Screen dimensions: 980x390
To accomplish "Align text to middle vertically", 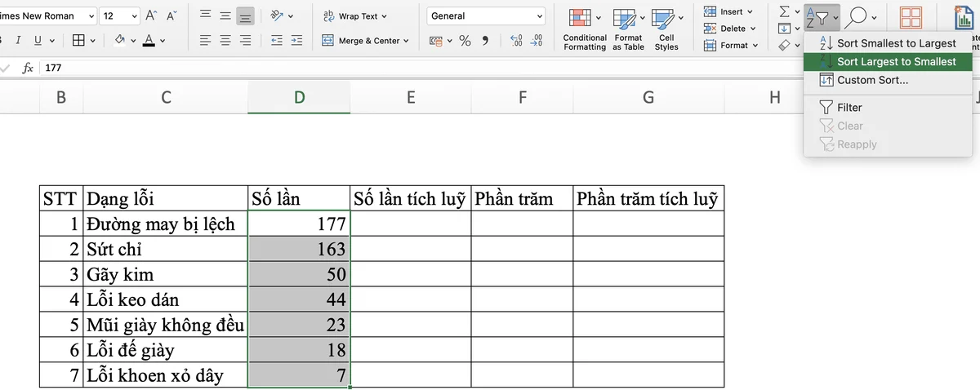I will point(225,16).
